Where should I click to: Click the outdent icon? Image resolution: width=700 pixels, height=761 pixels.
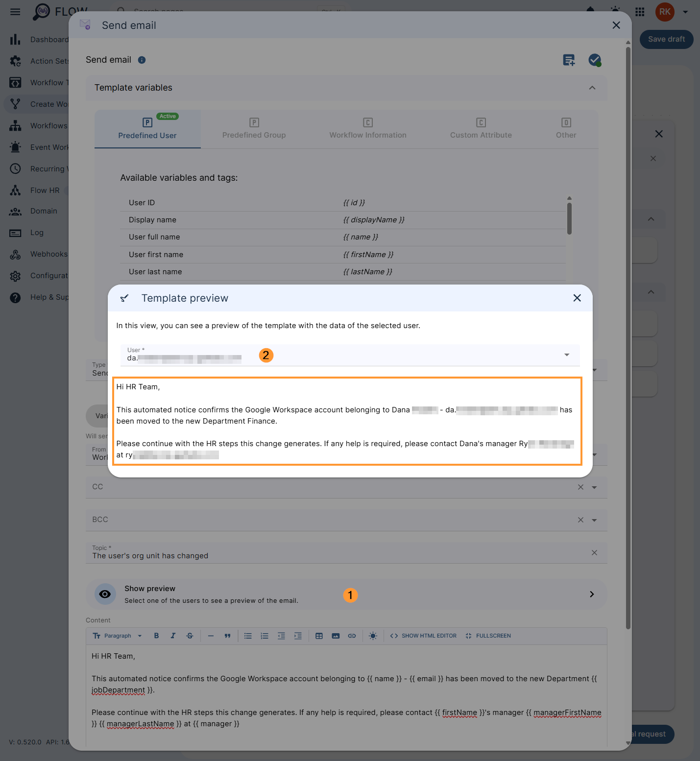click(x=281, y=636)
